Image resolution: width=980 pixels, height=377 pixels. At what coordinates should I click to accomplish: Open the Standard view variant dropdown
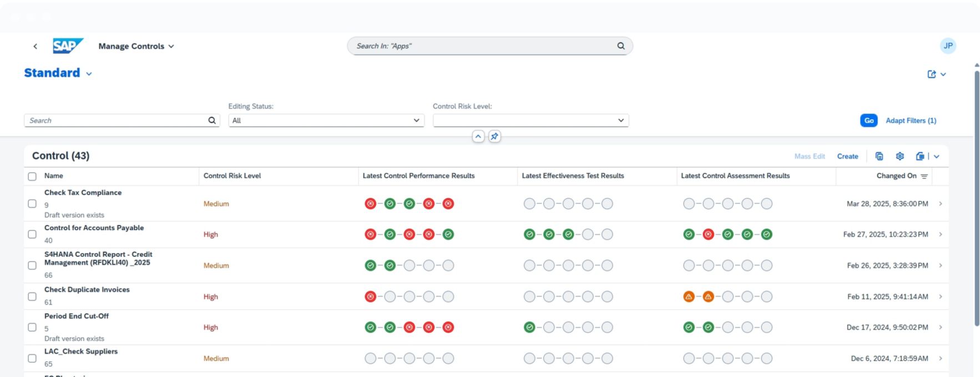pos(89,74)
